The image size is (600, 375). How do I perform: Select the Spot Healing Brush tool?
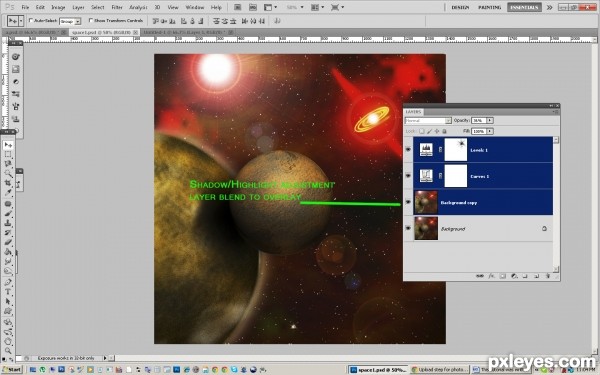coord(8,204)
